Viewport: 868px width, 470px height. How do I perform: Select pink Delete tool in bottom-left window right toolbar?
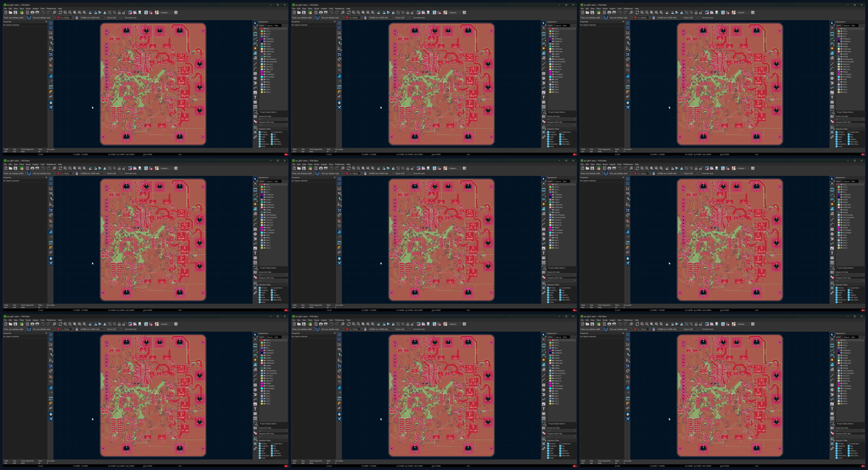tap(255, 433)
